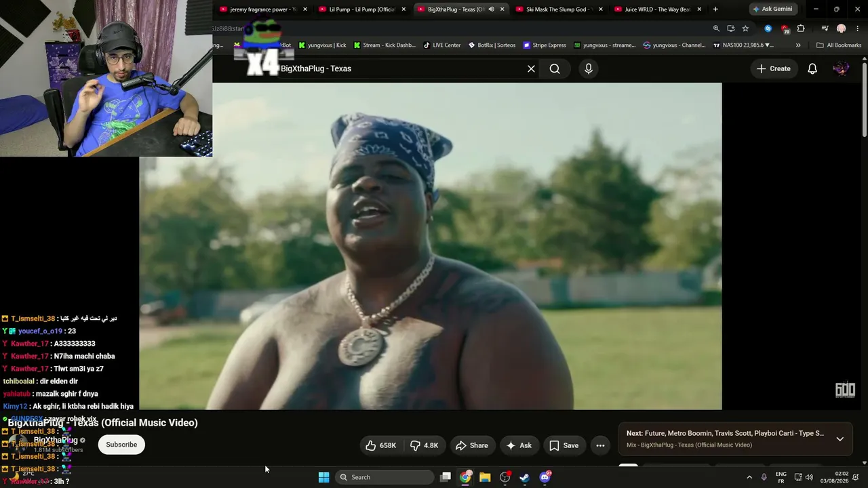
Task: Launch Steam from the taskbar
Action: click(x=524, y=477)
